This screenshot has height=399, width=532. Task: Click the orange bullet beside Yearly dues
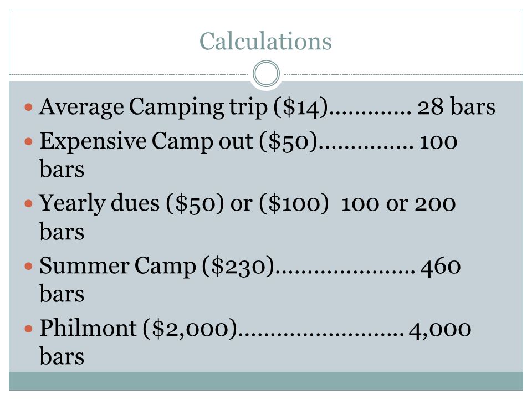(x=28, y=204)
